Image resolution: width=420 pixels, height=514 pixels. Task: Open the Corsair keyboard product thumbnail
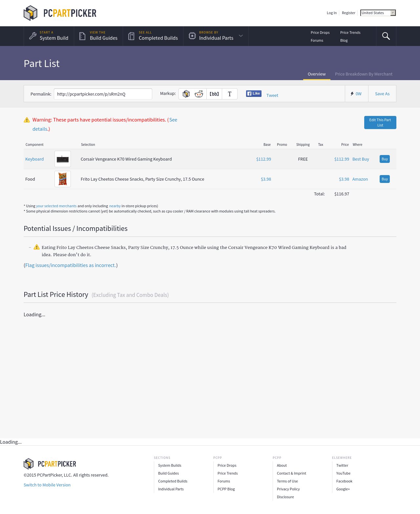pyautogui.click(x=63, y=159)
